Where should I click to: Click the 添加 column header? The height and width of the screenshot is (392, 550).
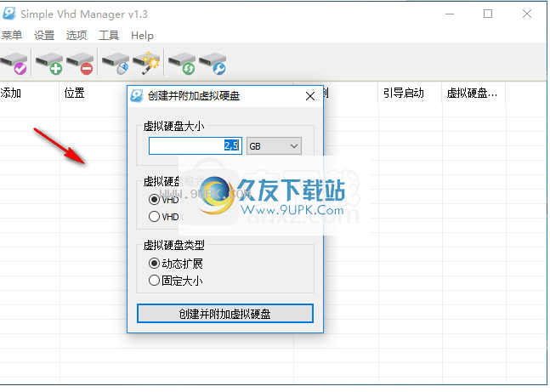[30, 93]
